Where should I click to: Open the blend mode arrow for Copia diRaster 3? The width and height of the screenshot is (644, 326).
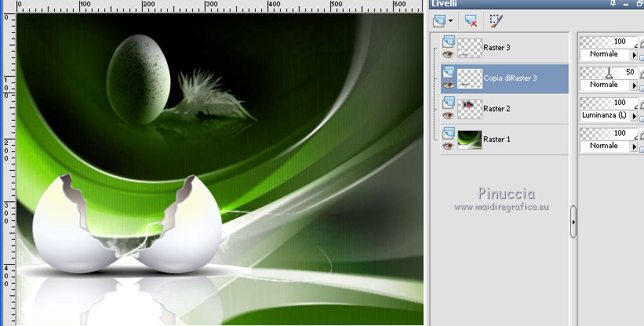click(x=634, y=85)
